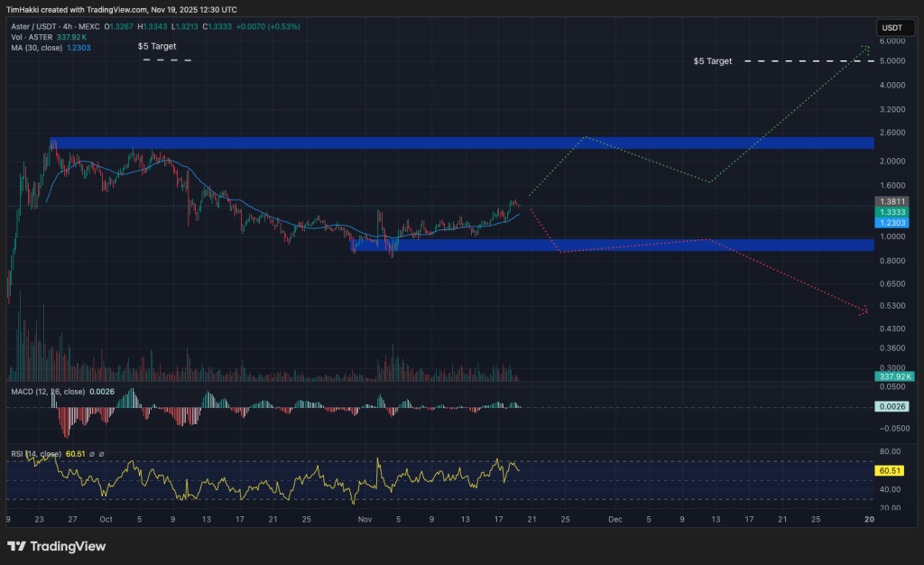The height and width of the screenshot is (565, 924).
Task: Open the MA (30, close) indicator settings
Action: pos(36,48)
